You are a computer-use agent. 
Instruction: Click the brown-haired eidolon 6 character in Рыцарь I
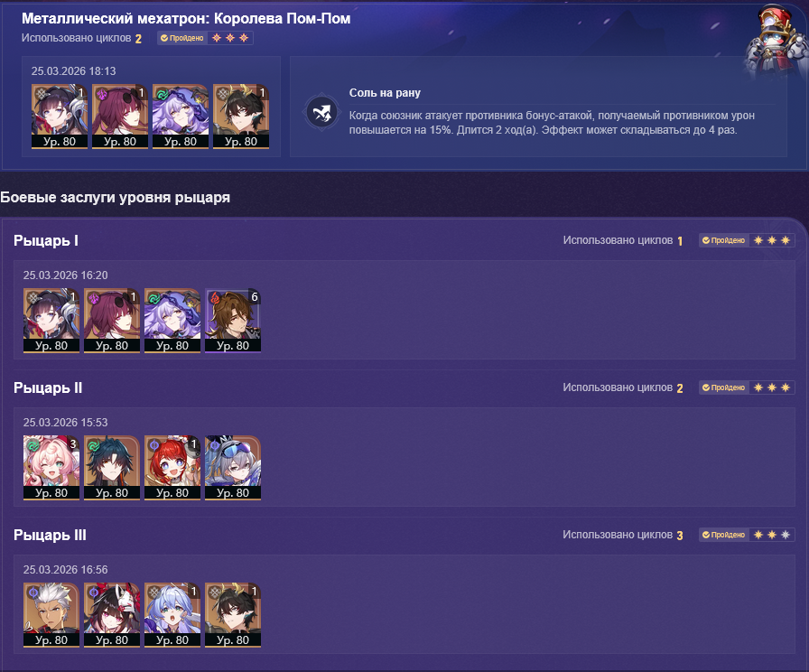[x=233, y=321]
